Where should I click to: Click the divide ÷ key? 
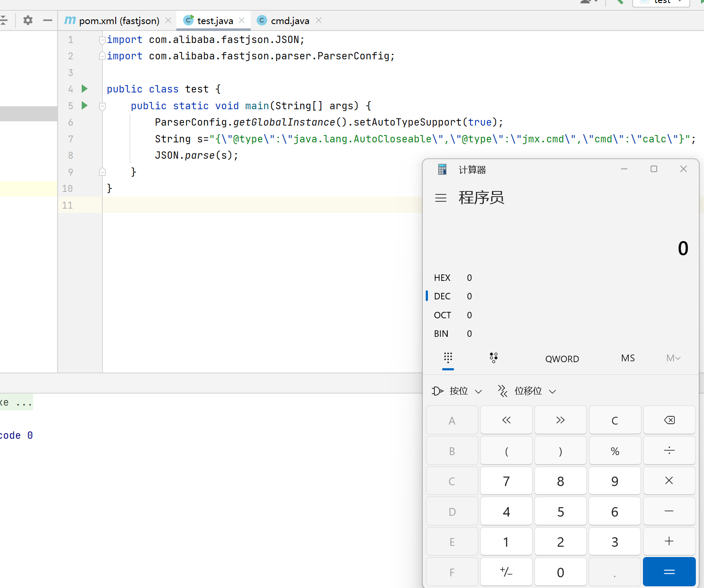pos(669,451)
